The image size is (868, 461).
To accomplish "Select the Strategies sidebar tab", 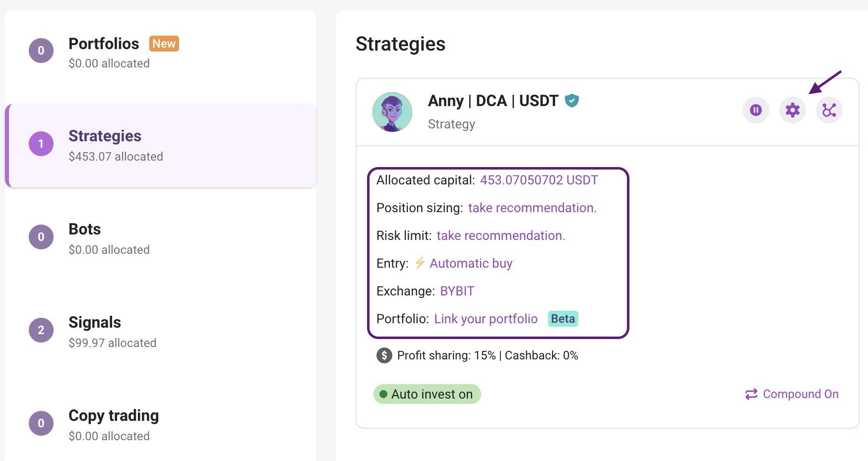I will point(160,146).
